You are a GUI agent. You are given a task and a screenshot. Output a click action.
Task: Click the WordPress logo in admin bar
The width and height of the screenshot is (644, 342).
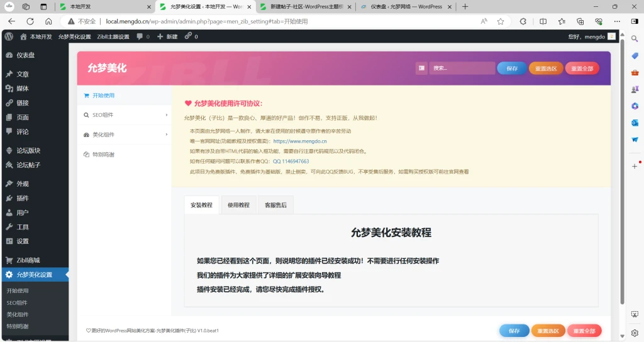(9, 36)
